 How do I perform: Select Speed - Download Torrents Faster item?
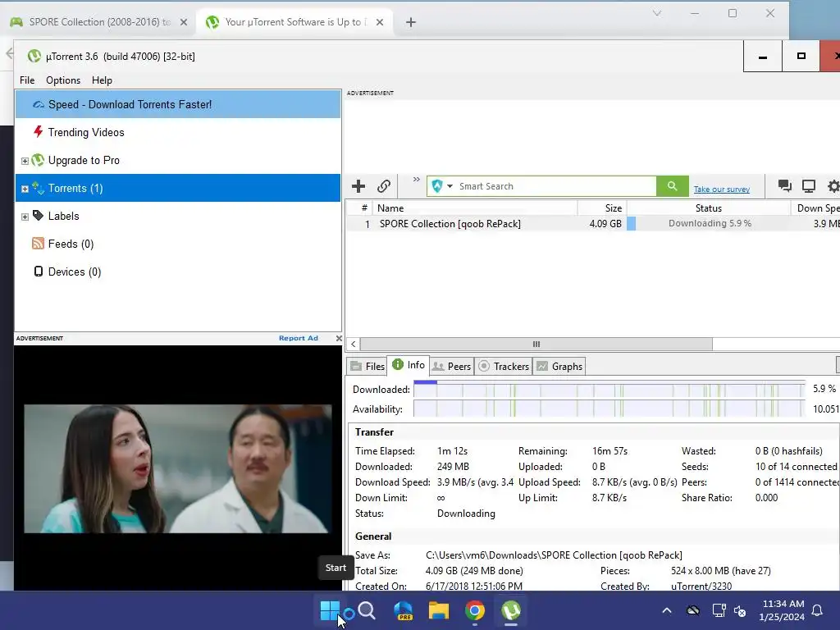pos(178,104)
